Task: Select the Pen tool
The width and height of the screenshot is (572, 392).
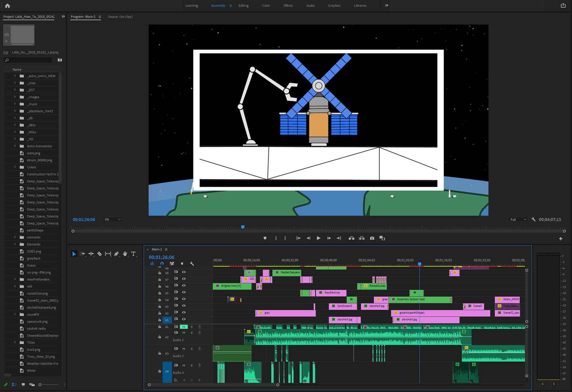Action: click(x=117, y=254)
